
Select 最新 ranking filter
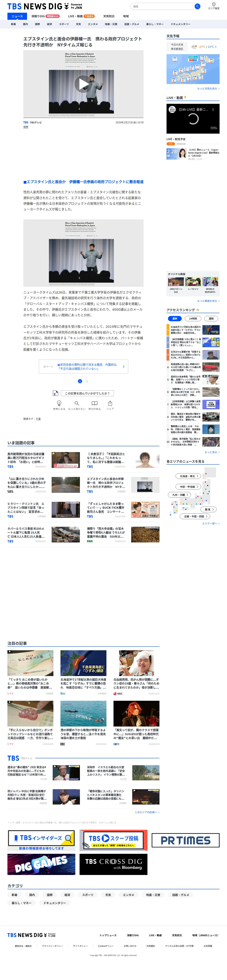175,318
